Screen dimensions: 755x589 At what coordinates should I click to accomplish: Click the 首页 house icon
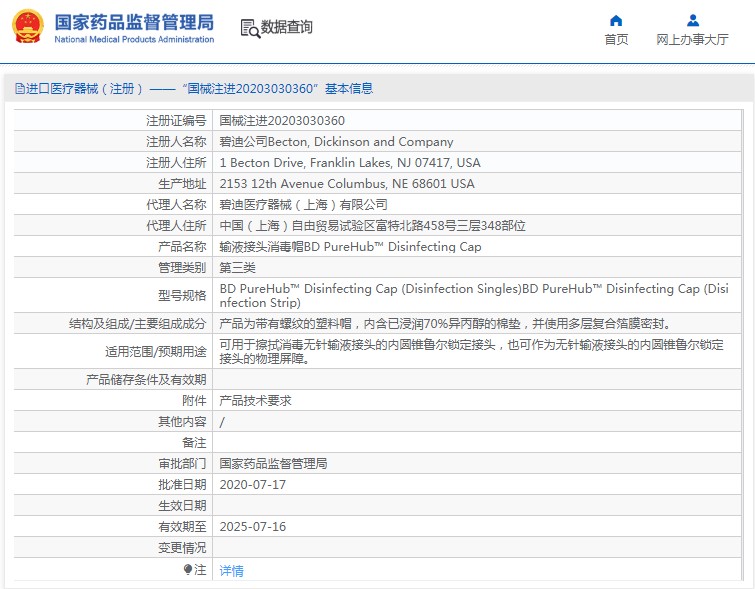pyautogui.click(x=616, y=20)
